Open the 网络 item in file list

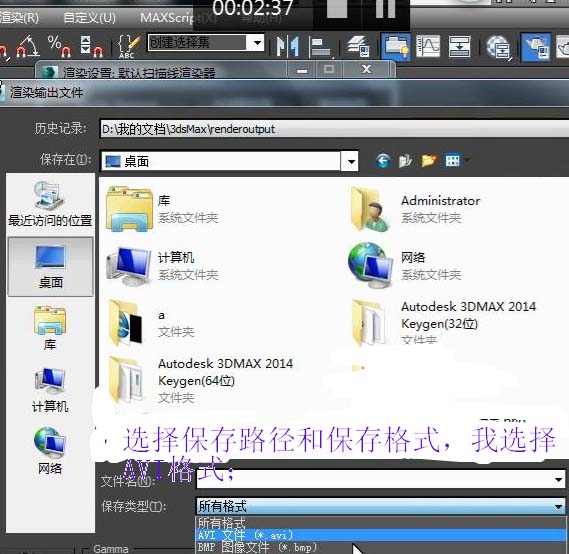click(405, 267)
